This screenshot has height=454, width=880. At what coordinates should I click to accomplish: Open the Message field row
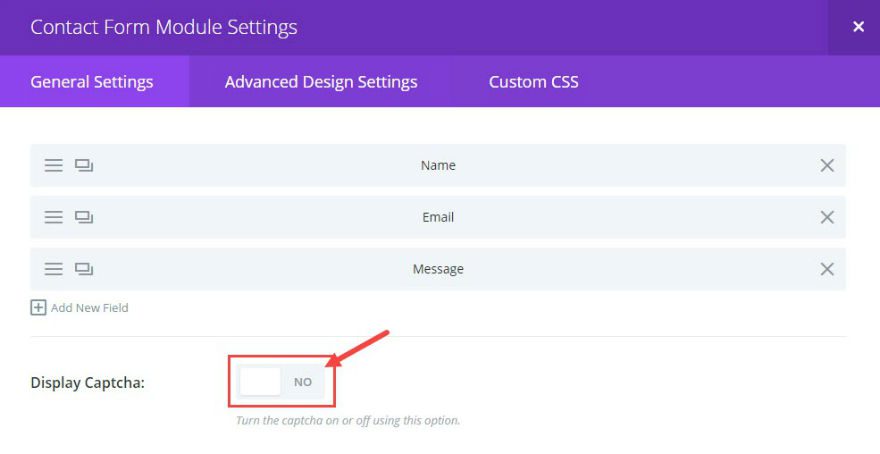(x=438, y=269)
